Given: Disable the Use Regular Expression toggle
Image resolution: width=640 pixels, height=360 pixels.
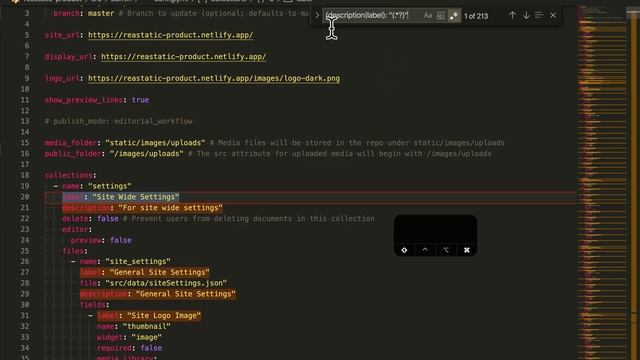Looking at the screenshot, I should pos(453,16).
